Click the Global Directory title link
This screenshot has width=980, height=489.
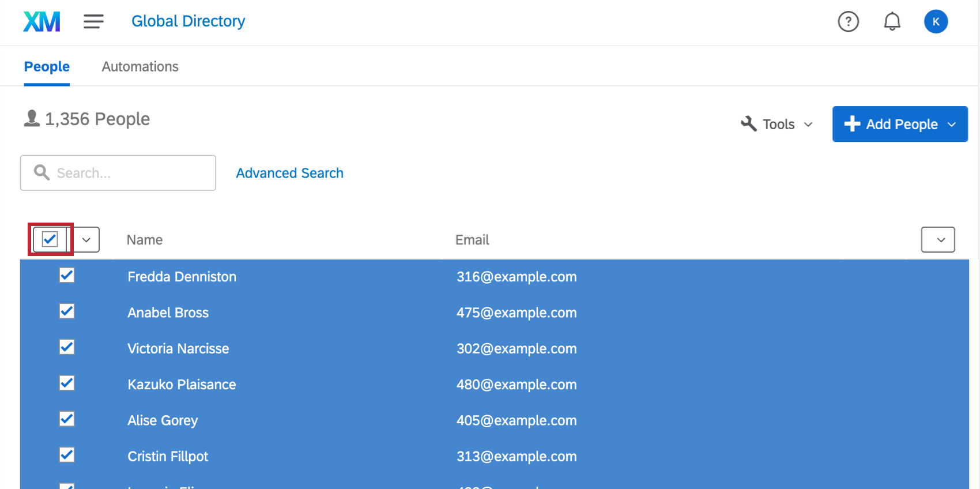(x=189, y=21)
